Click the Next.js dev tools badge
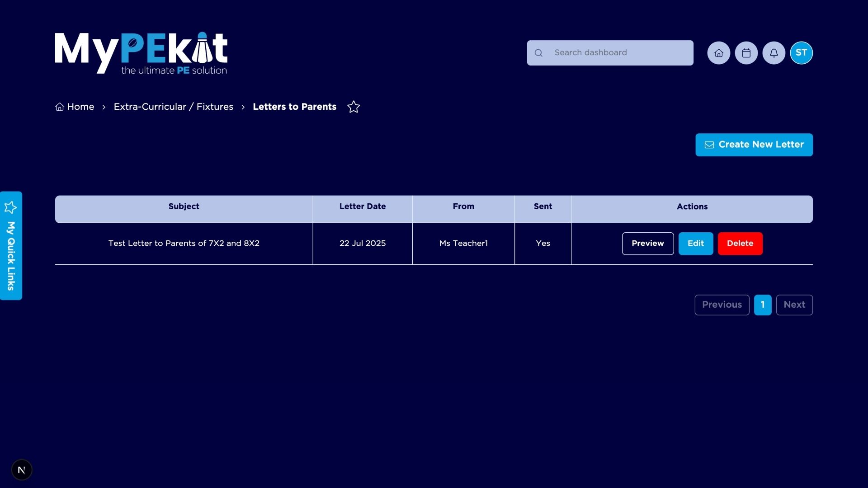Viewport: 868px width, 488px height. (x=21, y=470)
